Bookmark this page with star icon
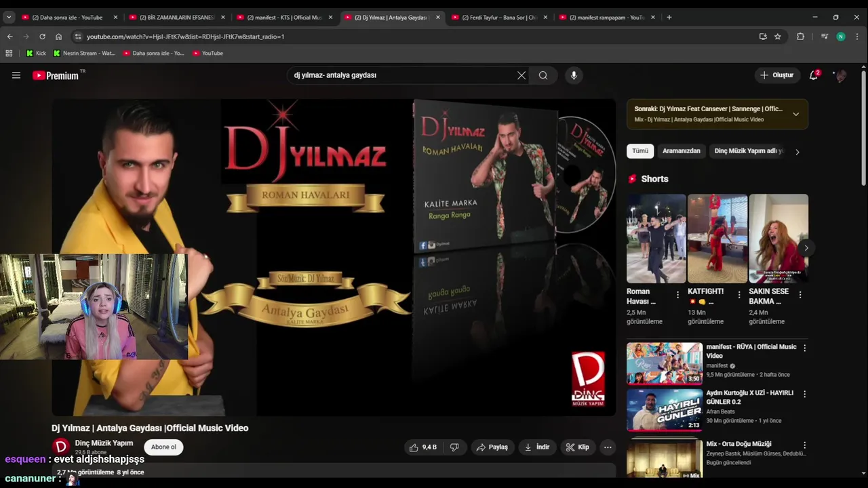Screen dimensions: 868x488 click(778, 37)
